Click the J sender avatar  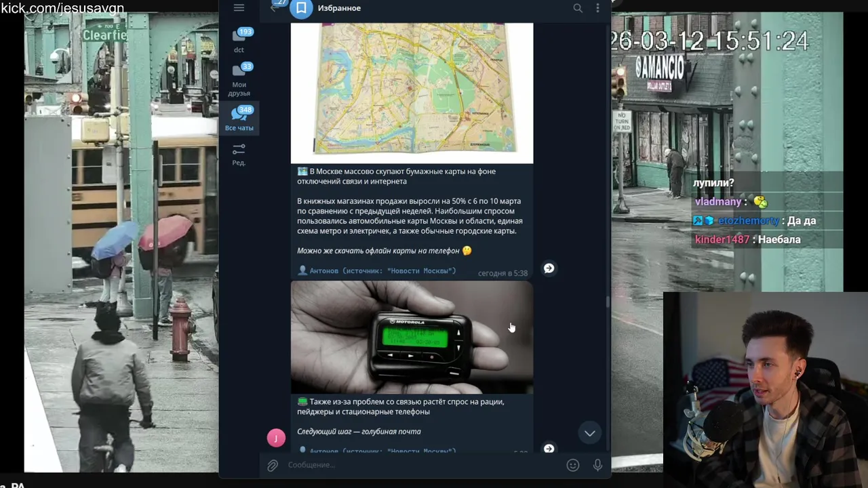tap(276, 438)
